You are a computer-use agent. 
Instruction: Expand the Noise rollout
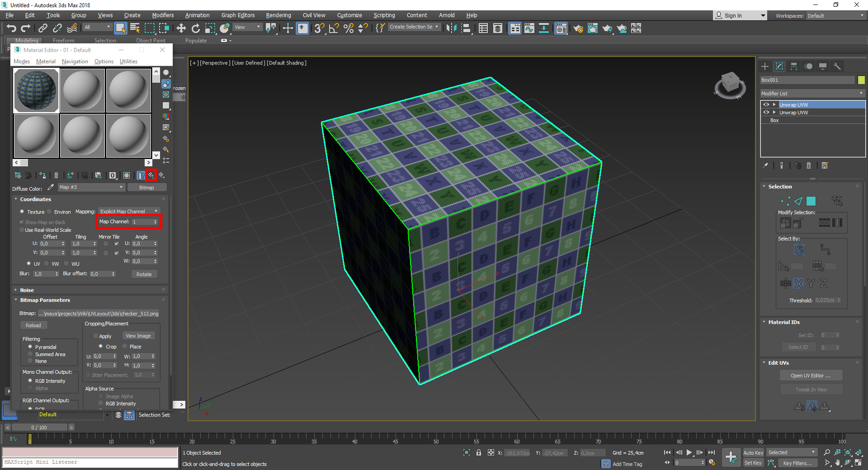pos(27,290)
